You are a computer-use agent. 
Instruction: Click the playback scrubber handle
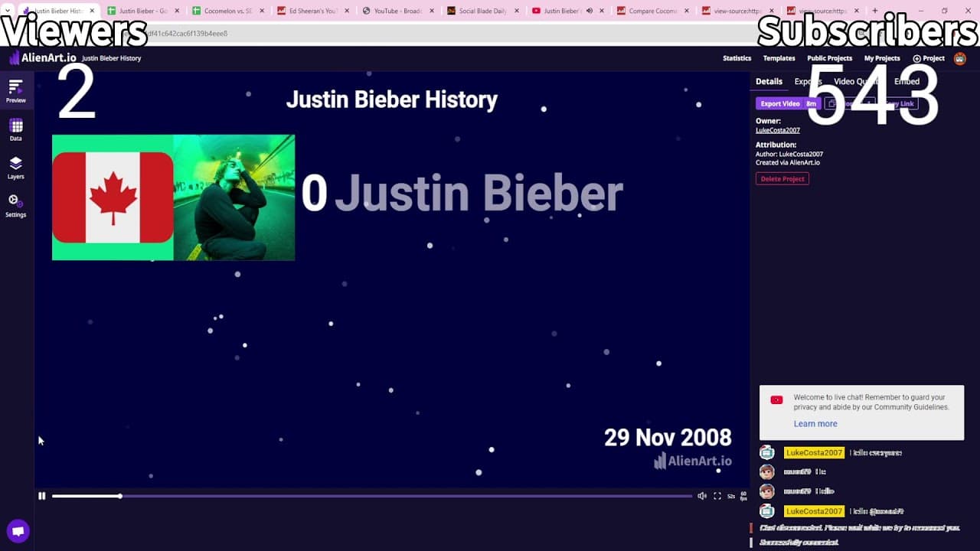120,496
